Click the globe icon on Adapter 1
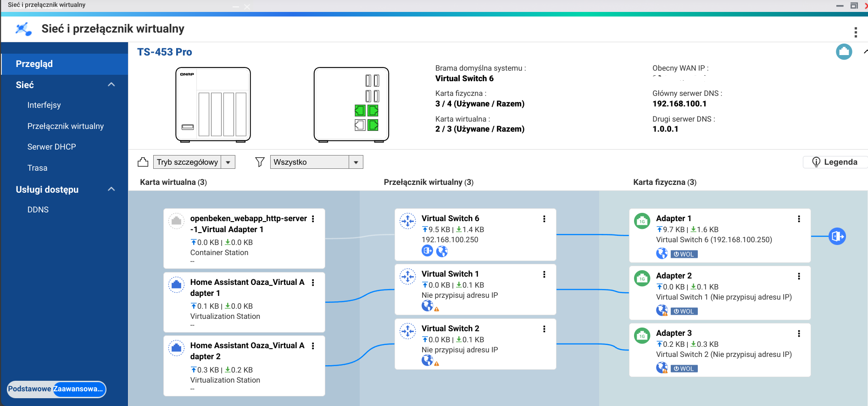868x406 pixels. pos(662,253)
